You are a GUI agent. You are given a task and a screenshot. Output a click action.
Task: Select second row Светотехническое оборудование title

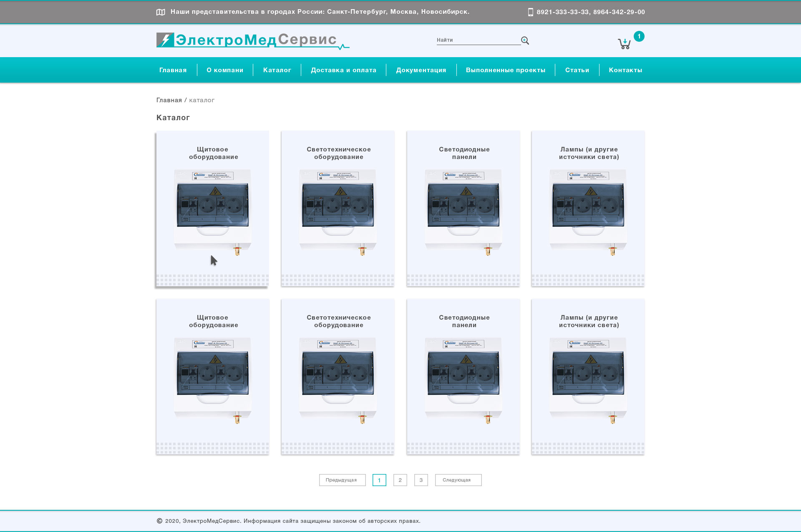tap(338, 321)
